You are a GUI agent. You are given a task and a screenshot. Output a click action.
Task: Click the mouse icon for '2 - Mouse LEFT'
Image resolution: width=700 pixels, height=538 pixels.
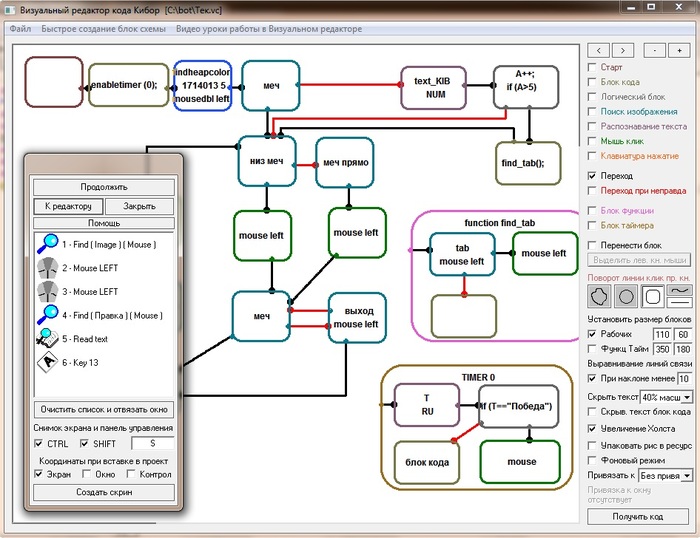(48, 267)
